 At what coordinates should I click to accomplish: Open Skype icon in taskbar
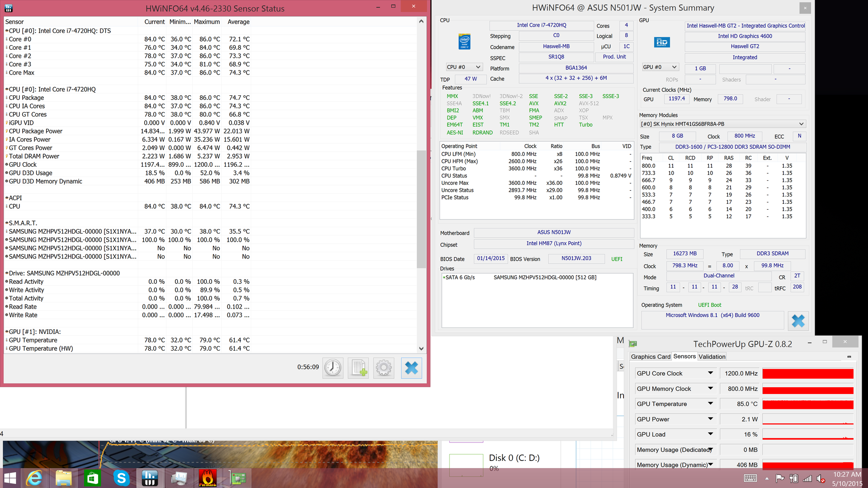coord(121,478)
